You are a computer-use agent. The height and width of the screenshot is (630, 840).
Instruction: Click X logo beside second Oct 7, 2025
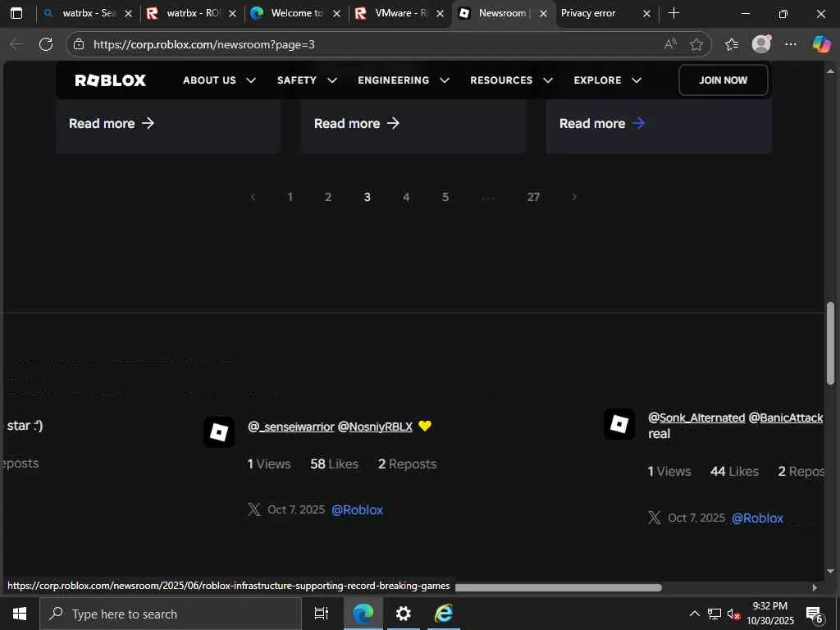click(x=654, y=518)
